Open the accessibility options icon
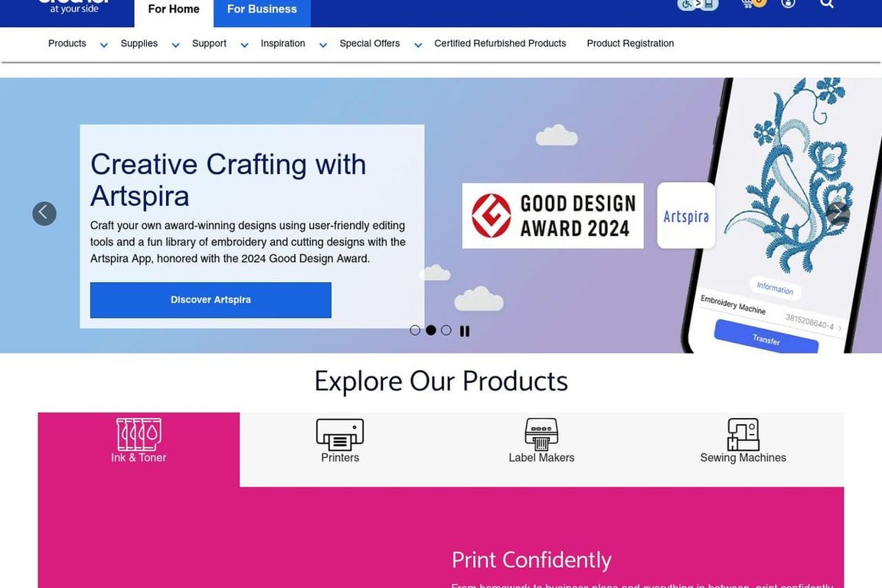 697,4
